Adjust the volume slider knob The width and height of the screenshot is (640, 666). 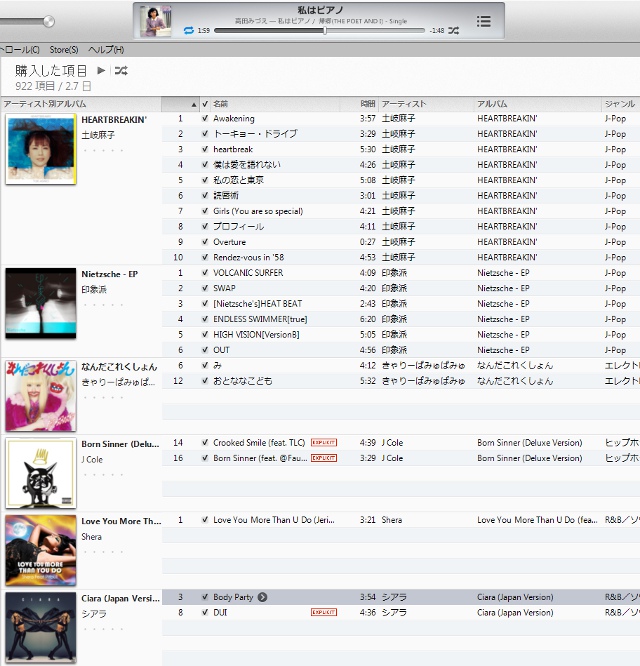pyautogui.click(x=49, y=21)
